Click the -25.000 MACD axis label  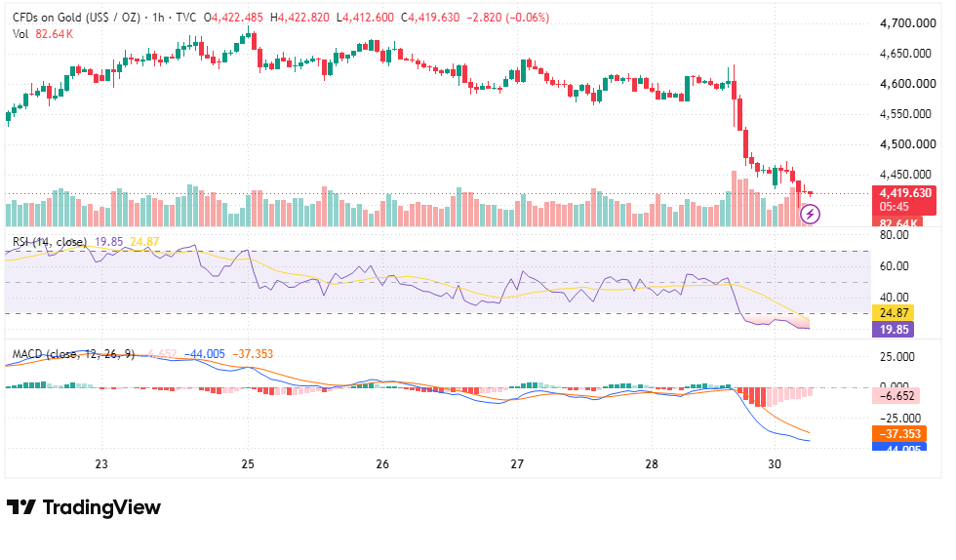pyautogui.click(x=899, y=418)
